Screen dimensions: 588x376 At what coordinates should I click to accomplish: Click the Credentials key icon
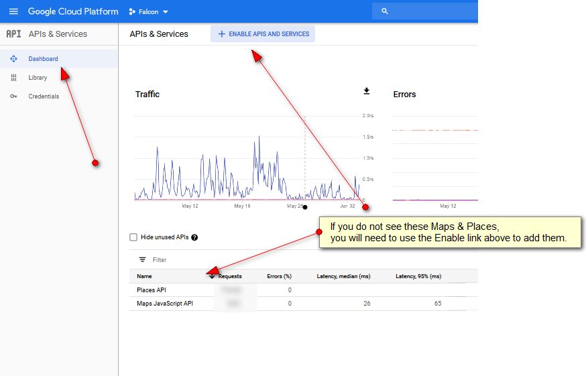13,97
